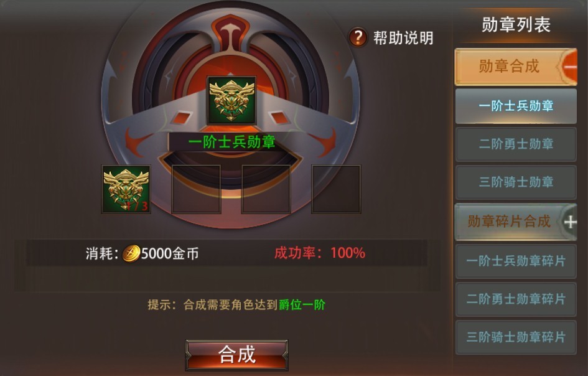The image size is (588, 376).
Task: Collapse 勋章合成 using the minus icon
Action: pyautogui.click(x=569, y=67)
